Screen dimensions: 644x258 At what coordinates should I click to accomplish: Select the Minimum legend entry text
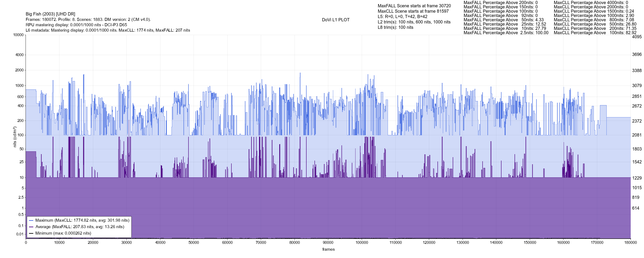tap(63, 233)
